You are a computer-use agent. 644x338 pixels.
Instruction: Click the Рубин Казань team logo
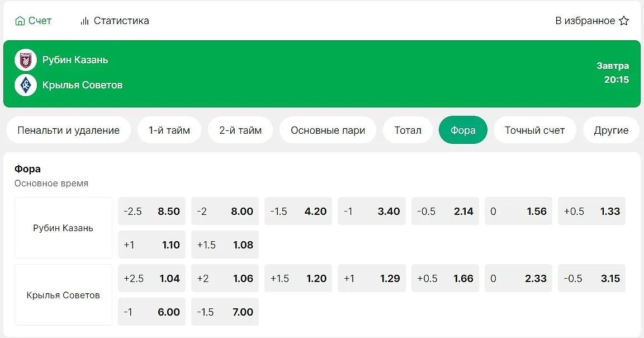26,60
